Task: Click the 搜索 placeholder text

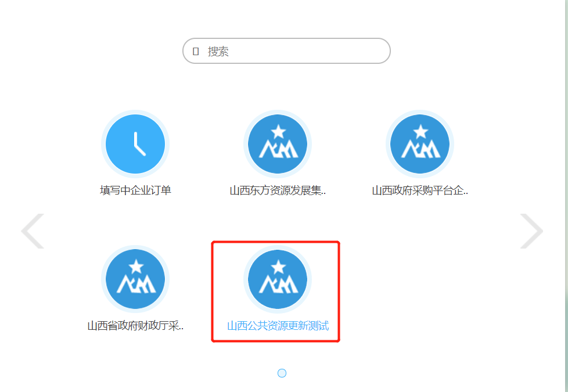Action: tap(218, 52)
